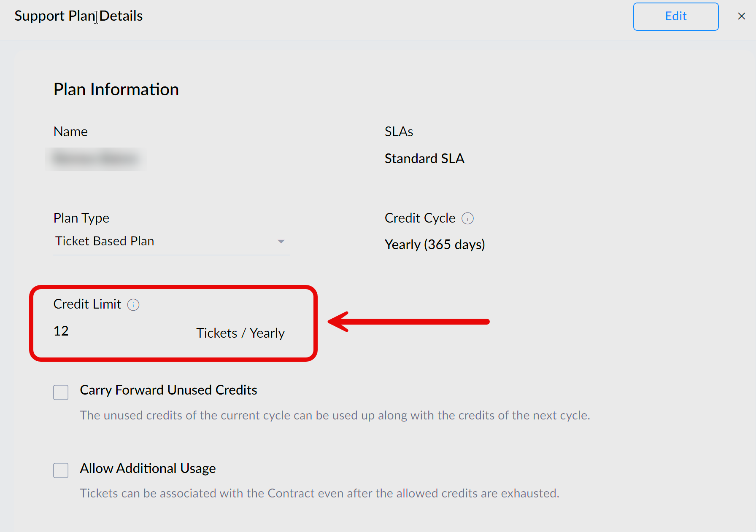The height and width of the screenshot is (532, 756).
Task: Click the Credit Cycle info icon
Action: 467,218
